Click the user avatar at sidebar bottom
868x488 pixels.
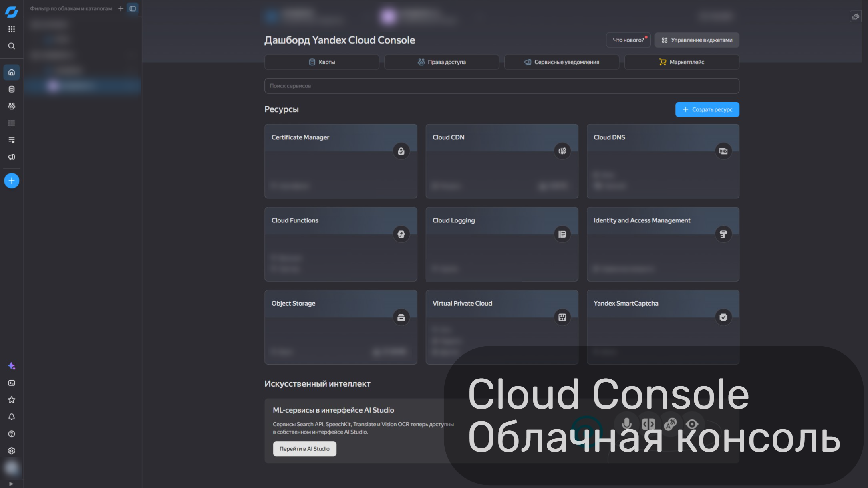tap(12, 468)
